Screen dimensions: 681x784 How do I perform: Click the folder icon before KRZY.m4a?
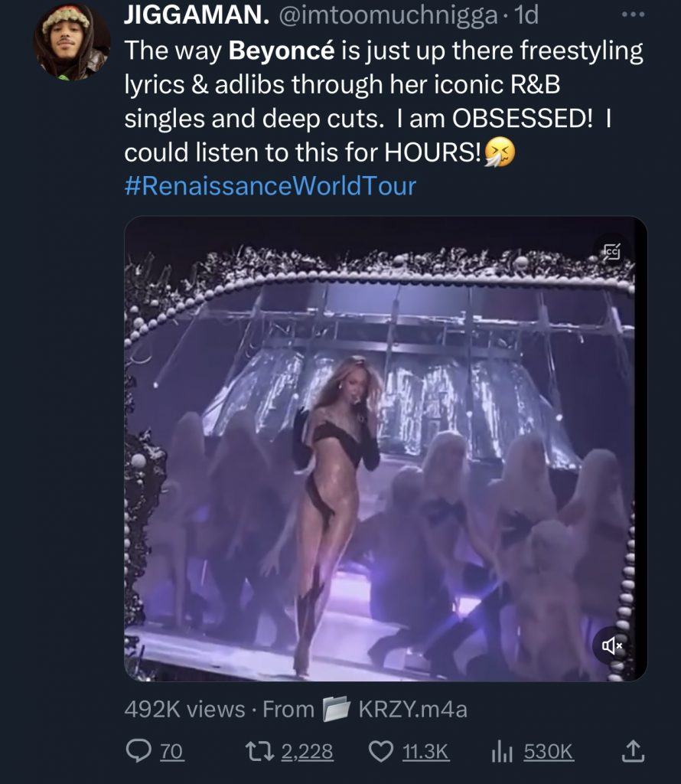point(336,710)
